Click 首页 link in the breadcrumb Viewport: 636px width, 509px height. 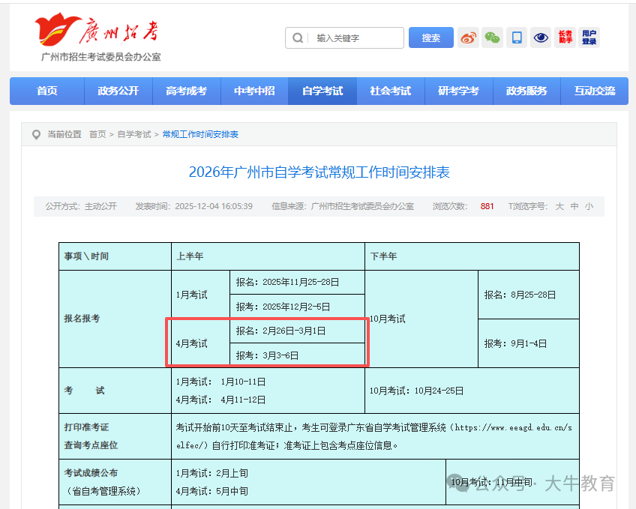click(97, 134)
